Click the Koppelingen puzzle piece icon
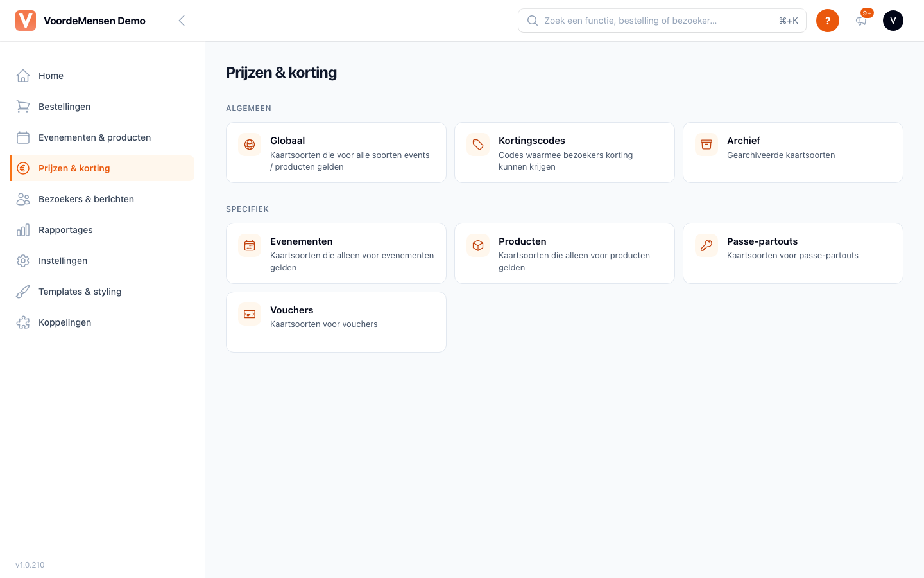924x578 pixels. point(23,322)
